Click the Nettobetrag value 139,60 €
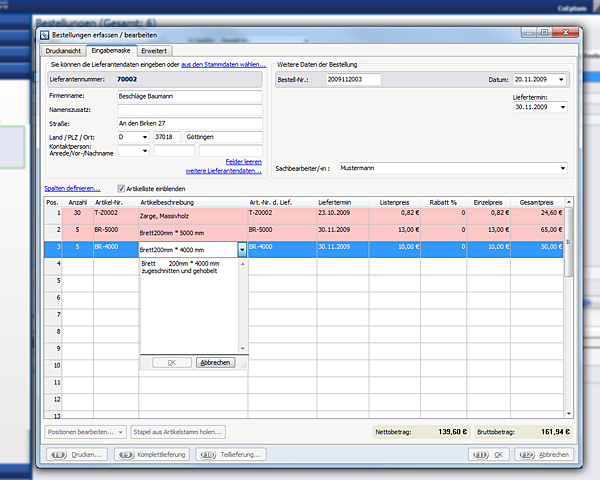The width and height of the screenshot is (600, 480). click(452, 432)
